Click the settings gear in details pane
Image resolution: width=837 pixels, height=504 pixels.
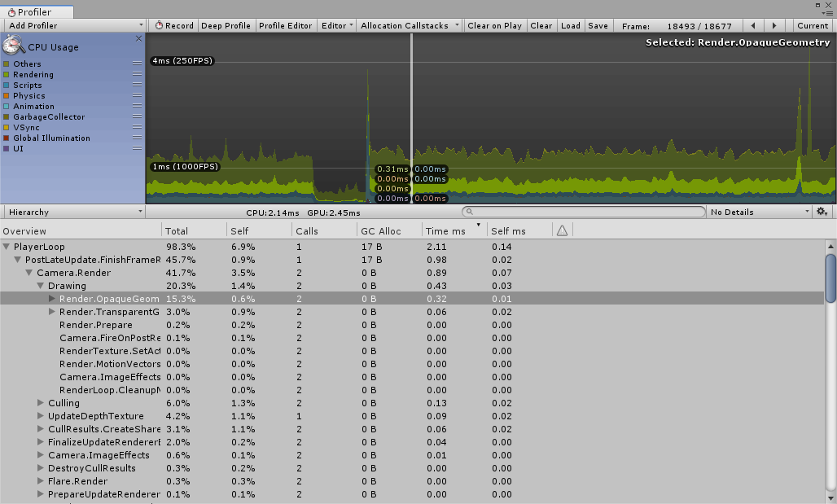pyautogui.click(x=822, y=211)
